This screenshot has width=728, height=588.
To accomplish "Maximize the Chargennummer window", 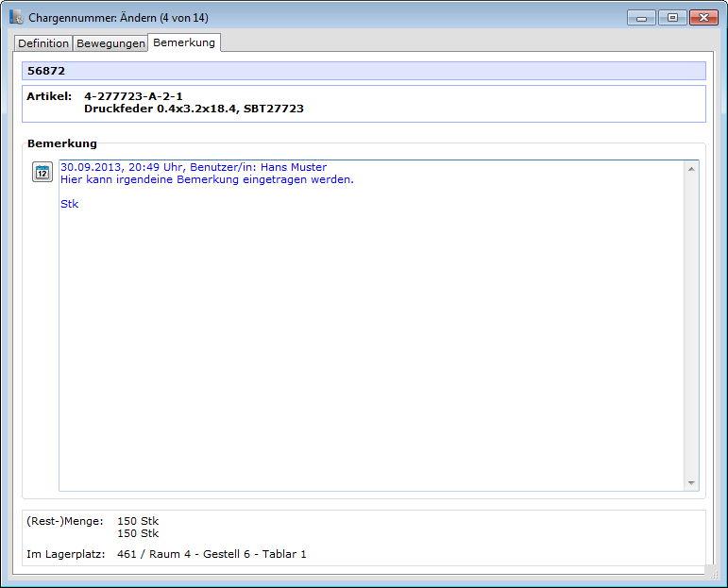I will pos(671,18).
